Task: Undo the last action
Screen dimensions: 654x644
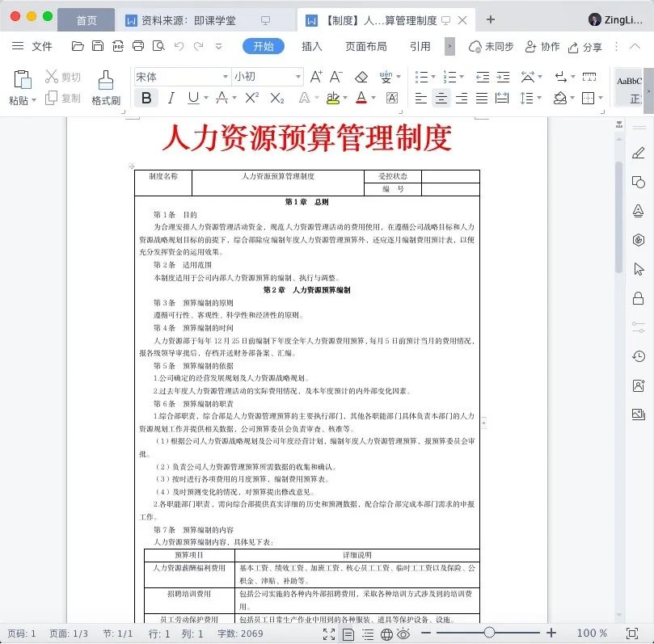Action: point(179,46)
